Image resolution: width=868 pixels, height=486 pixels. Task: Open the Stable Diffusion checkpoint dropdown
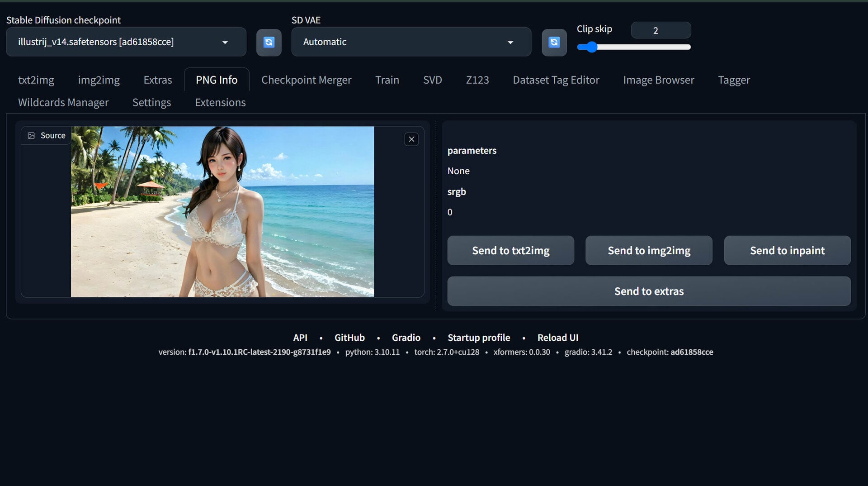click(x=126, y=42)
